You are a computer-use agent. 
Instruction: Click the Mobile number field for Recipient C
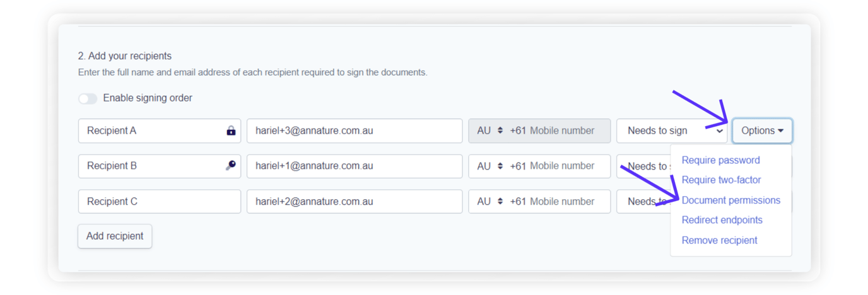click(x=561, y=202)
